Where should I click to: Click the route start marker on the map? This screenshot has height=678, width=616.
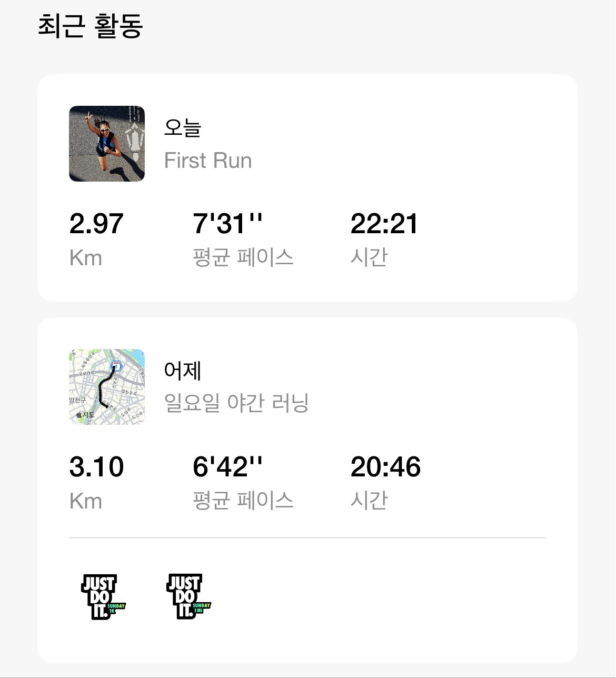coord(115,366)
